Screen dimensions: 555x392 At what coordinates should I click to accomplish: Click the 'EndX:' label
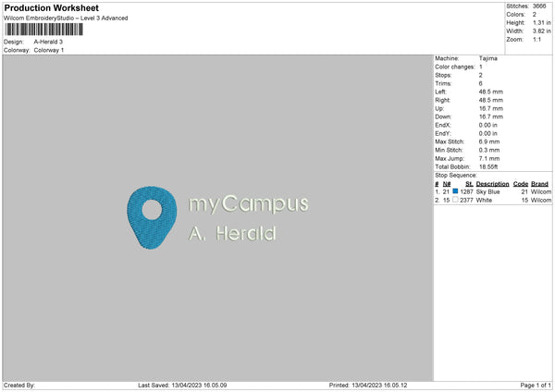tap(443, 125)
